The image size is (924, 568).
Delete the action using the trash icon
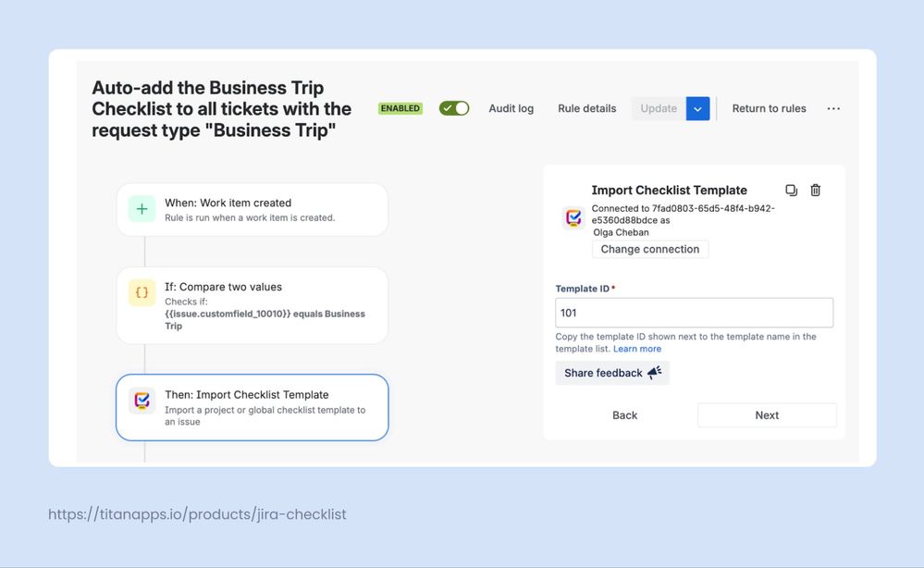815,190
